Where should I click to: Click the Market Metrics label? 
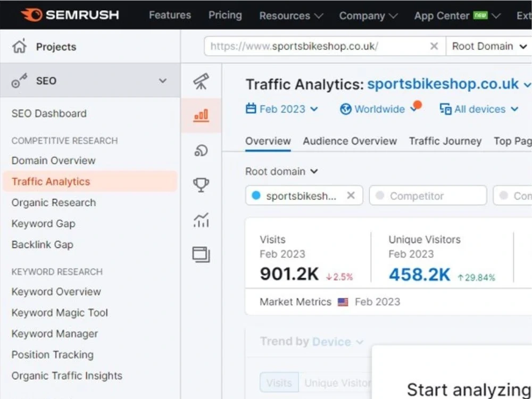click(x=295, y=302)
